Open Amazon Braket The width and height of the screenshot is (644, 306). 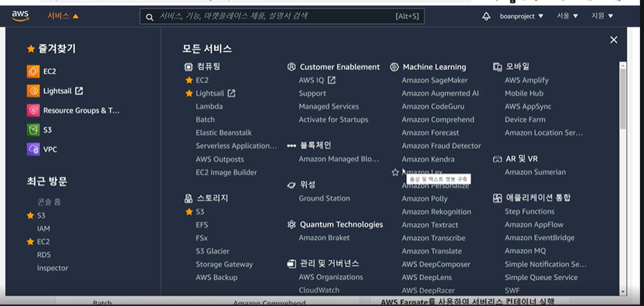(x=324, y=237)
